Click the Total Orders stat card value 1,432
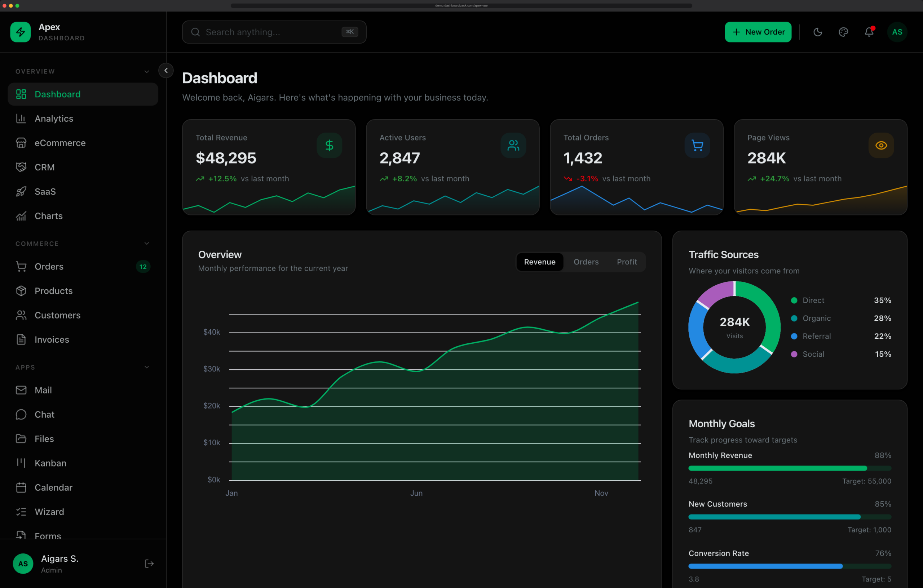923x588 pixels. pos(583,158)
